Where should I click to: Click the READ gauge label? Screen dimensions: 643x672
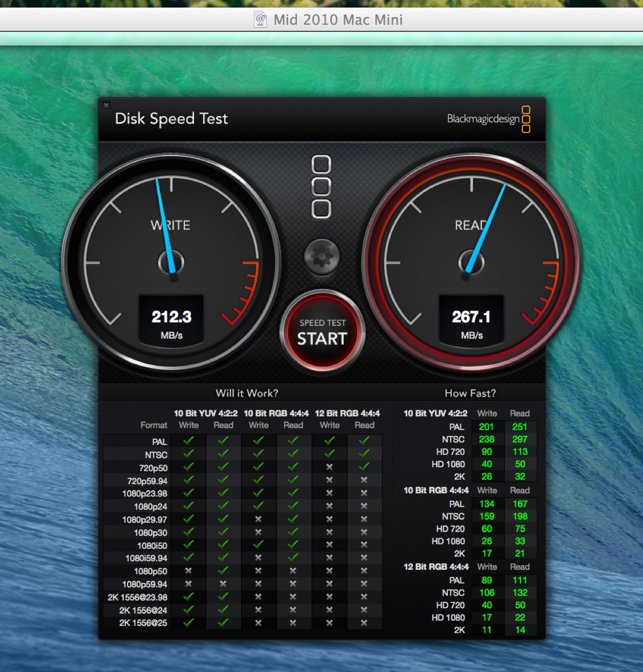click(471, 225)
